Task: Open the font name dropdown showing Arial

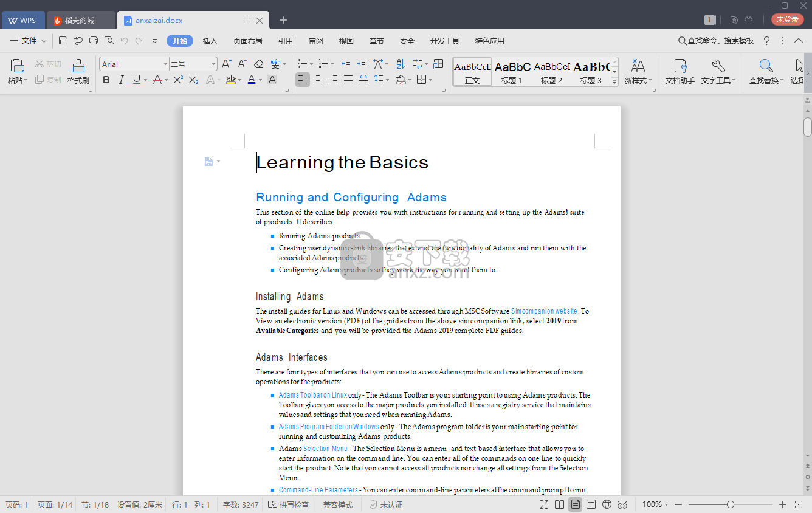Action: click(165, 64)
